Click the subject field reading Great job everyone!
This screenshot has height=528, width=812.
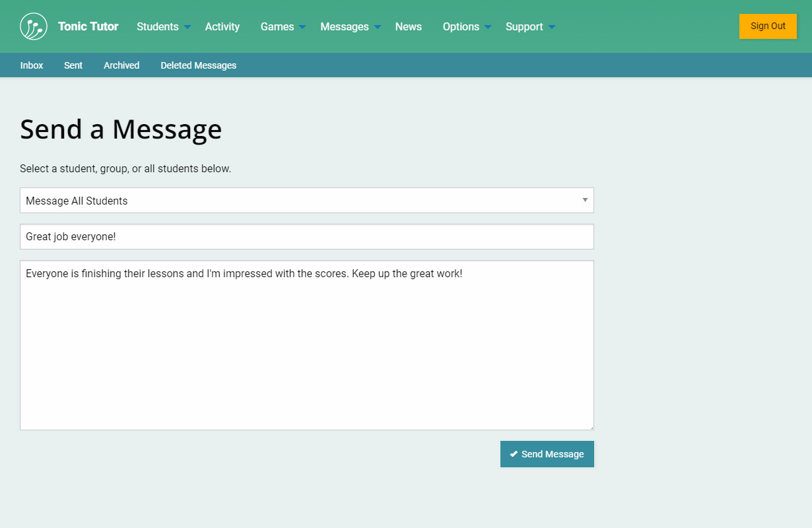306,236
